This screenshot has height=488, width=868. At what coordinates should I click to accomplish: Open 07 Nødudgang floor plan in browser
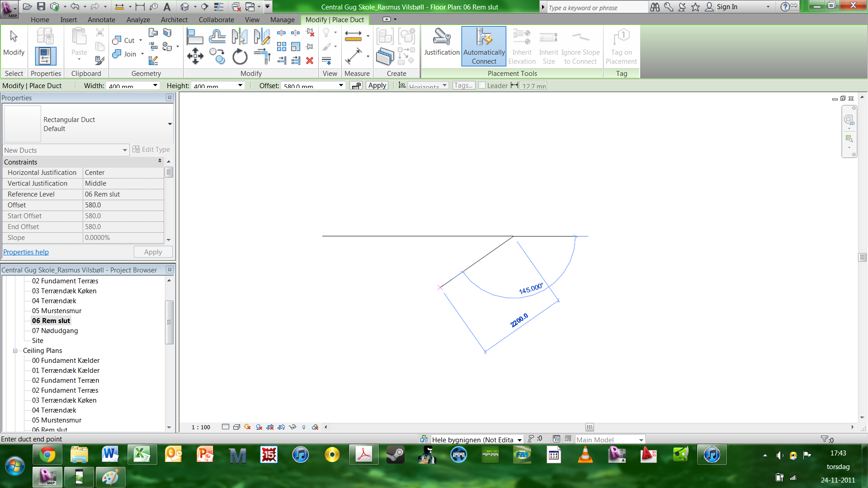55,331
